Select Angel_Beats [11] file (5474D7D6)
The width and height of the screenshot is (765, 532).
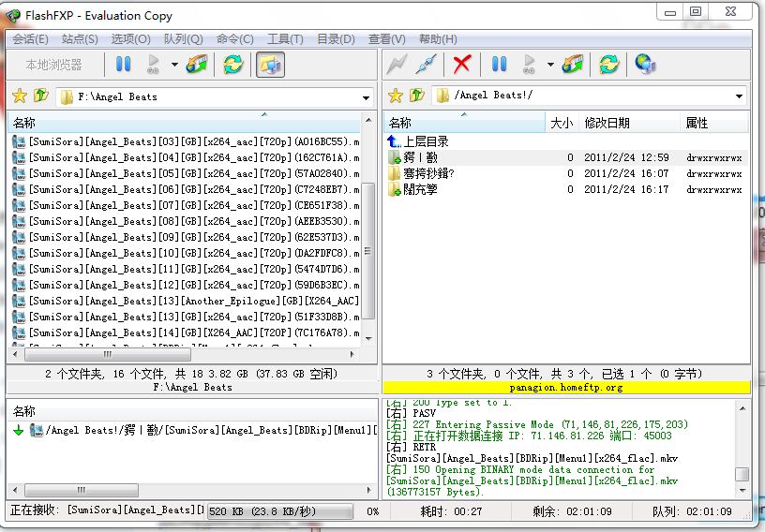point(186,269)
